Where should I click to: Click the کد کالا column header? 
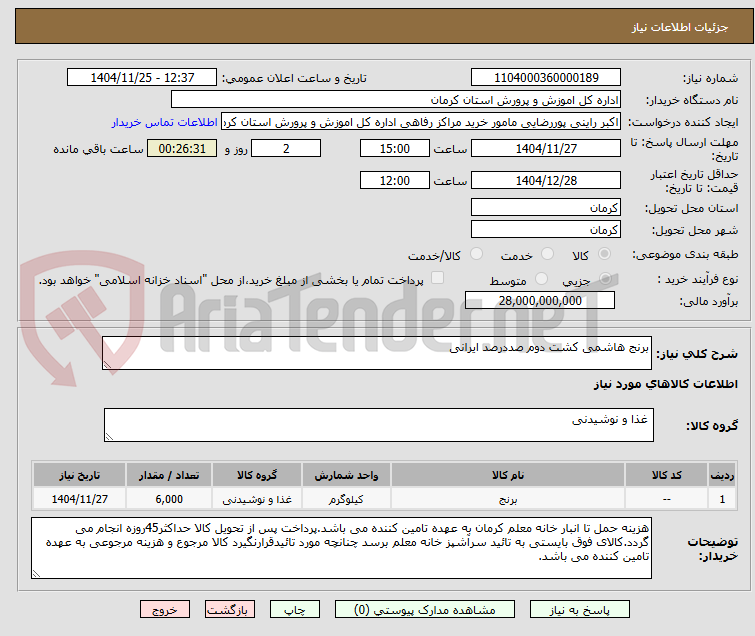point(667,475)
